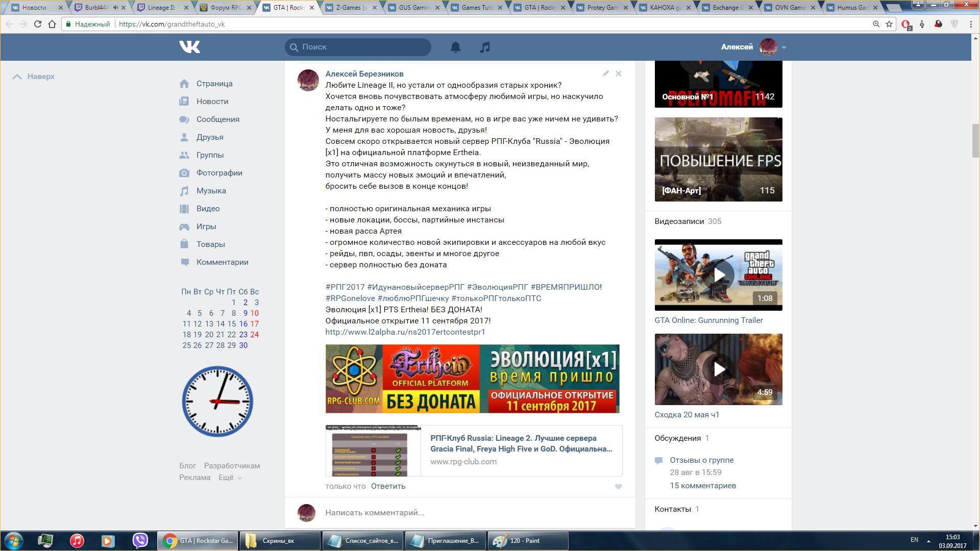Open the l2alpha.ru link in the post
This screenshot has height=551, width=980.
pyautogui.click(x=405, y=332)
